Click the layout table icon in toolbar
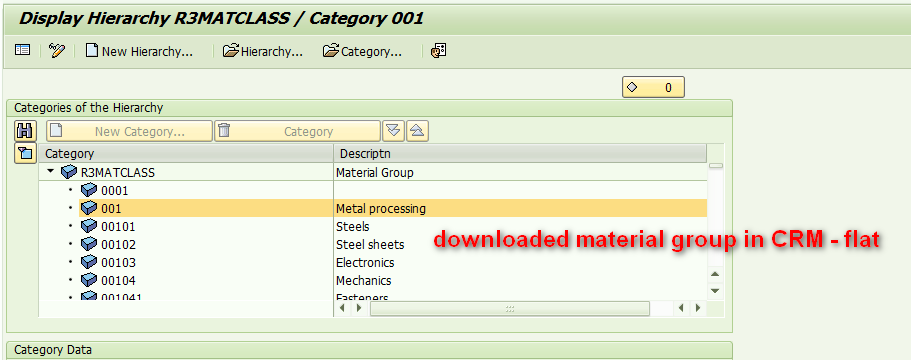The height and width of the screenshot is (360, 911). point(22,51)
